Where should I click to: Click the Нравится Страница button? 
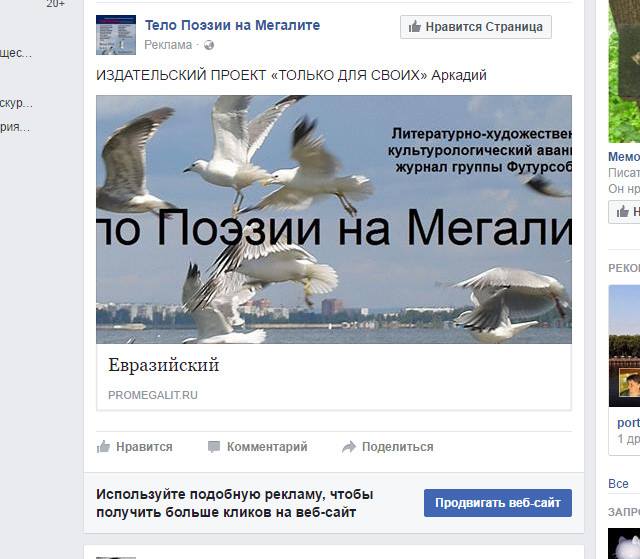click(476, 27)
